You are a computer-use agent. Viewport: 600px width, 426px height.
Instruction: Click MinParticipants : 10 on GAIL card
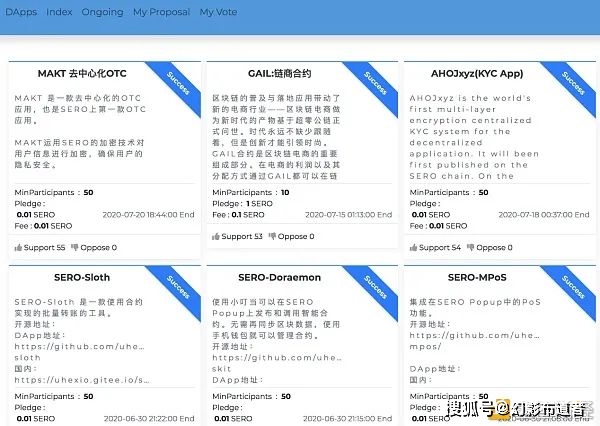pos(251,193)
